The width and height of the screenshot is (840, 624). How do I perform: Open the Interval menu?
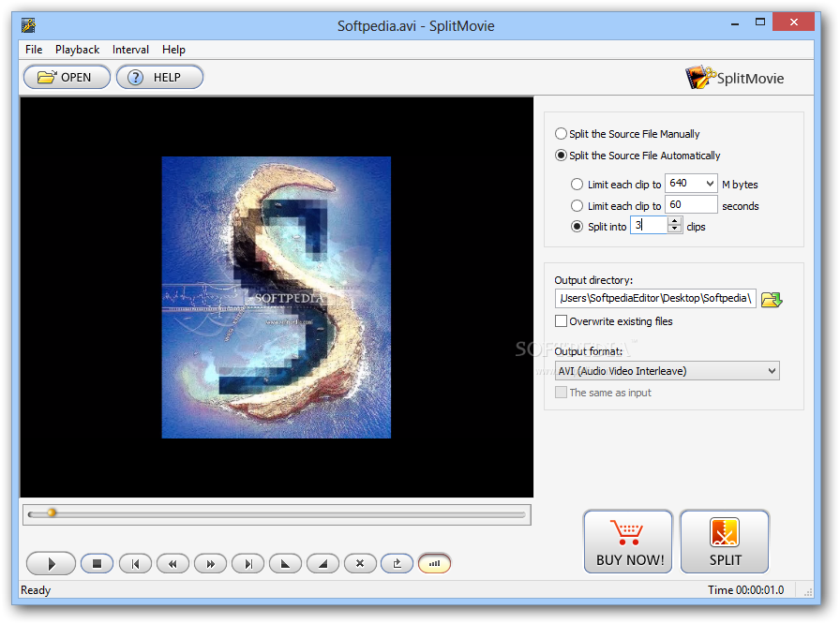click(x=130, y=50)
